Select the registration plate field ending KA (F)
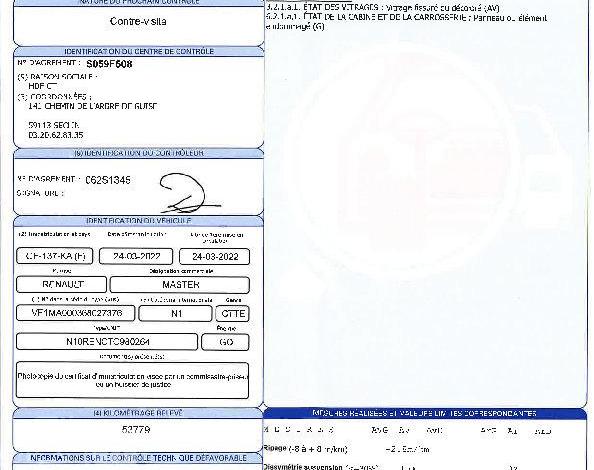 [55, 256]
